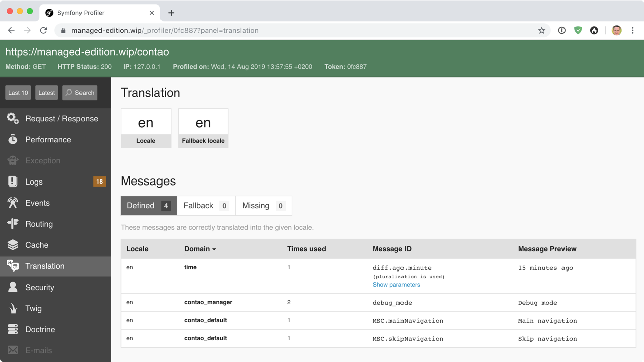Click the Fallback locale metric box
The image size is (644, 362).
(203, 128)
